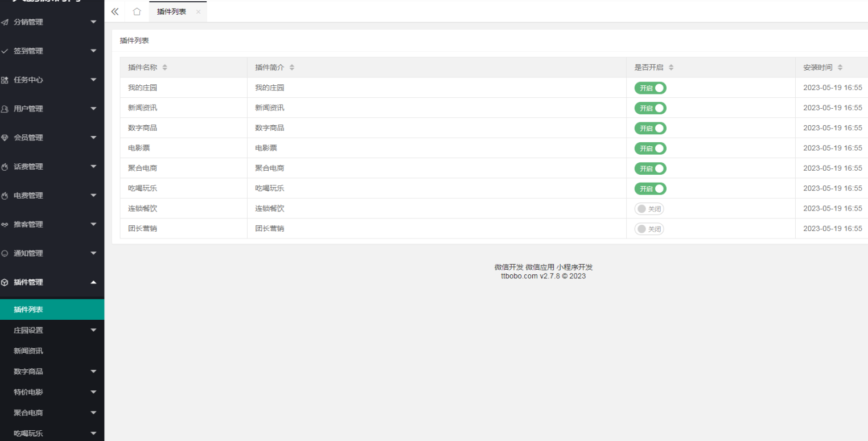Expand the 电费管理 menu arrow
This screenshot has width=868, height=441.
(94, 196)
